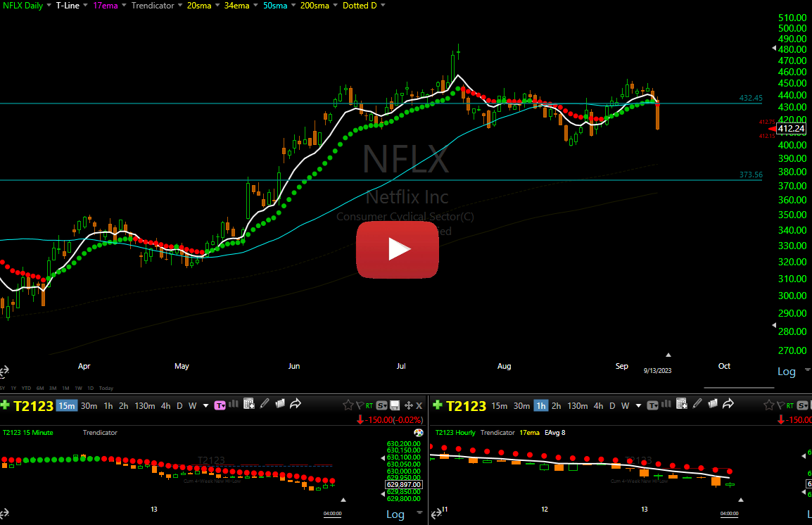
Task: Toggle RT real-time data in the left panel
Action: coord(369,406)
